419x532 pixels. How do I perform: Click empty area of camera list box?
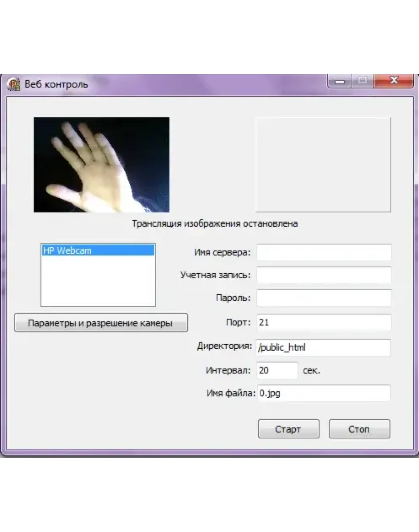tap(98, 283)
